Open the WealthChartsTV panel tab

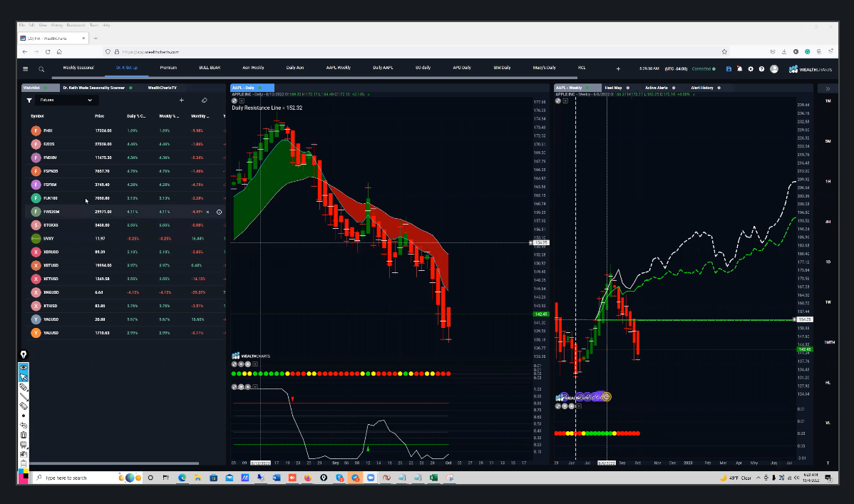point(163,88)
